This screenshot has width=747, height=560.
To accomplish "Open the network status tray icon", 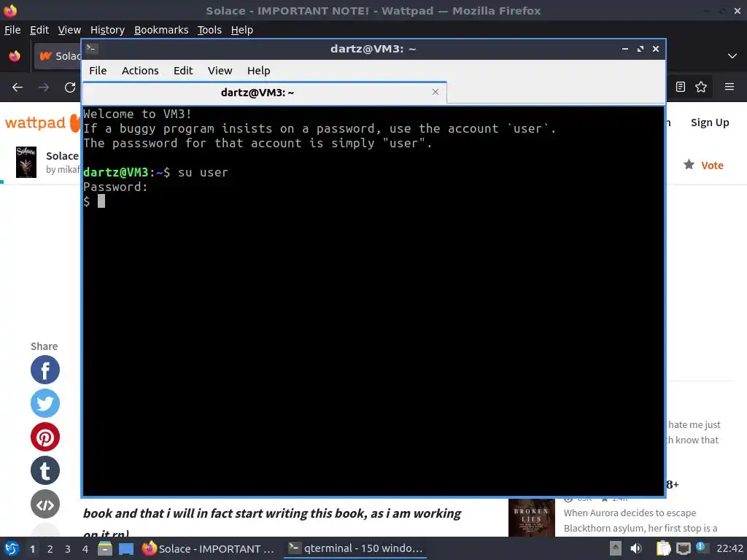I will (683, 548).
